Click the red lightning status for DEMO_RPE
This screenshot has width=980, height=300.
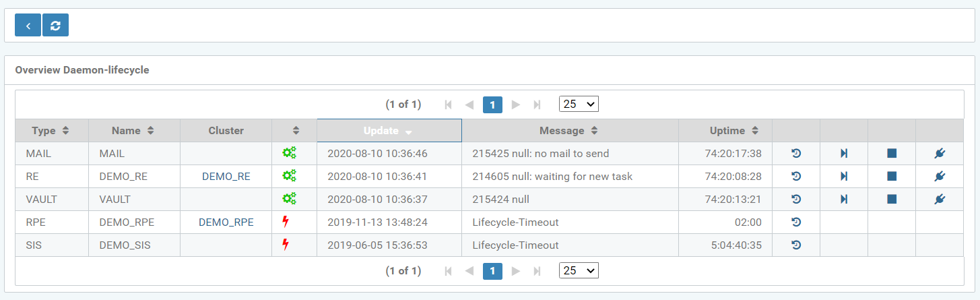(x=286, y=222)
